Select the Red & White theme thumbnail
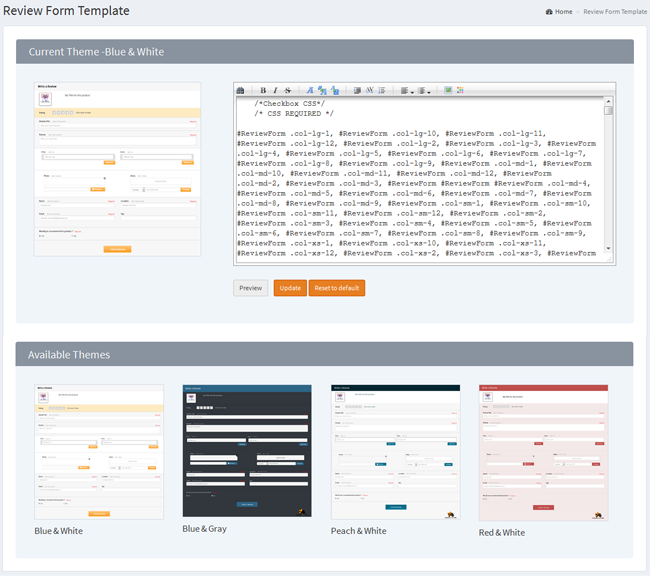This screenshot has height=576, width=650. click(x=543, y=452)
